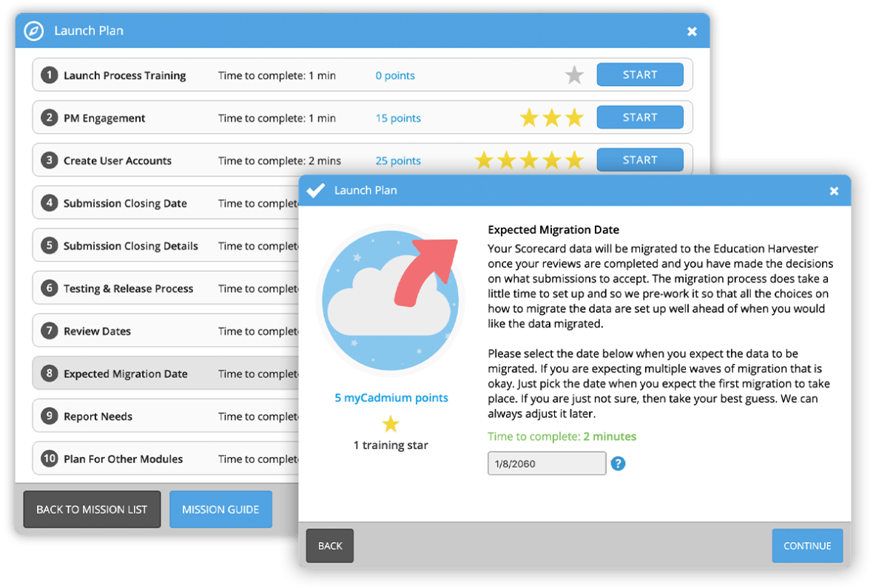Screen dimensions: 873x588
Task: Click the 15 points link for PM Engagement
Action: click(x=398, y=118)
